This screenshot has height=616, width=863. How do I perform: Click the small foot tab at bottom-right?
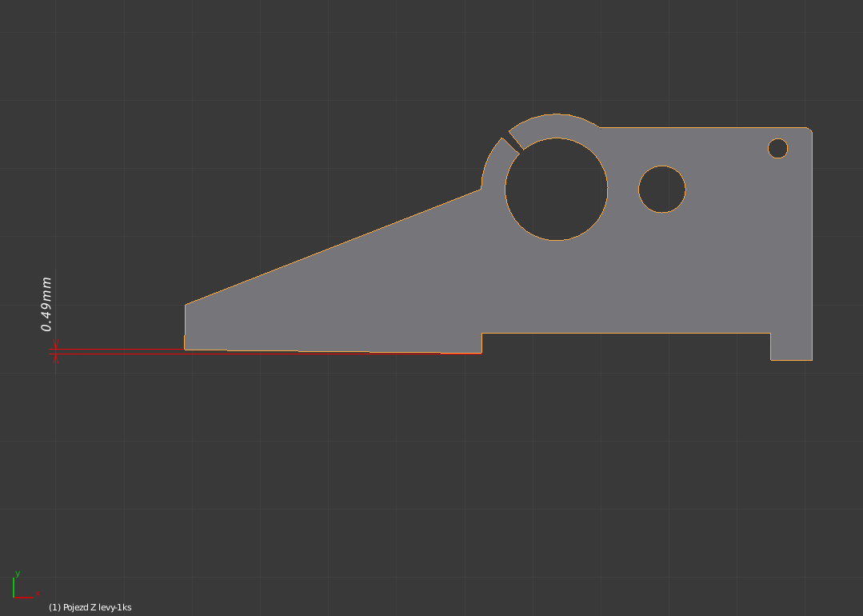pyautogui.click(x=791, y=348)
